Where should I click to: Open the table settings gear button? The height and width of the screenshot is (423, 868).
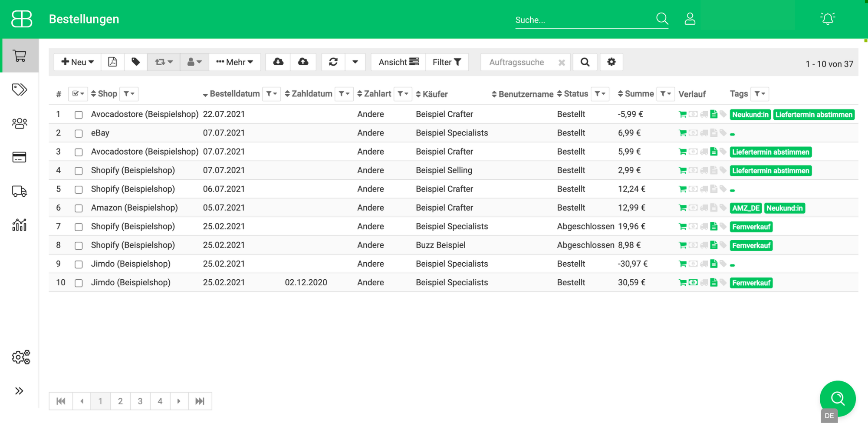[x=612, y=62]
